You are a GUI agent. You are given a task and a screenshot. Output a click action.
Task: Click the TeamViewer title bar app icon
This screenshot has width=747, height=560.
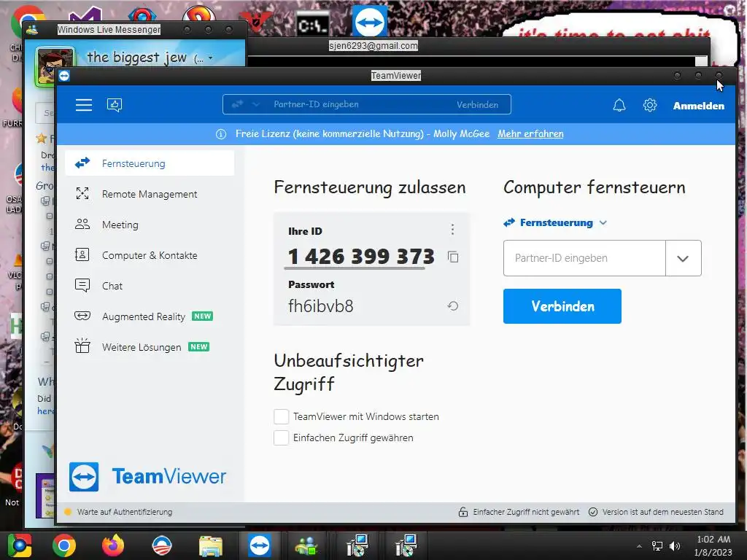click(x=64, y=76)
